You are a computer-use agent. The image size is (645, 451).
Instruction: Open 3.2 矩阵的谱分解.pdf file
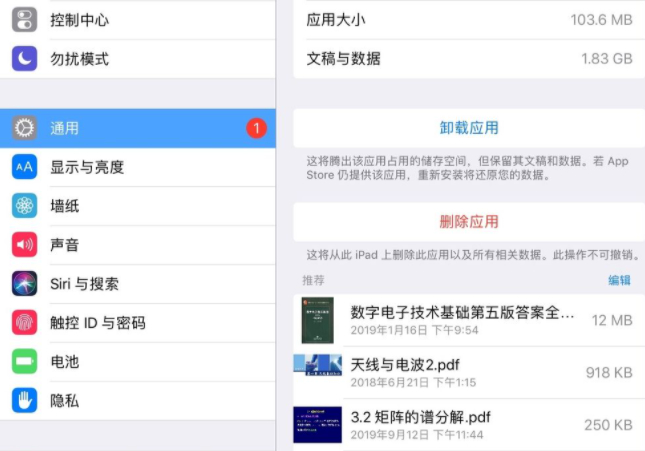coord(469,425)
